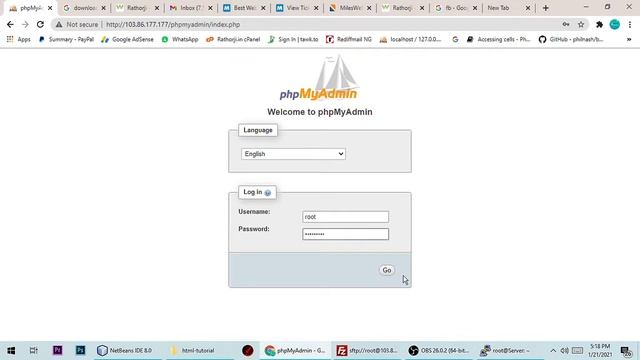Click the phpMyAdmin sailboat logo
The width and height of the screenshot is (640, 360).
pos(319,78)
